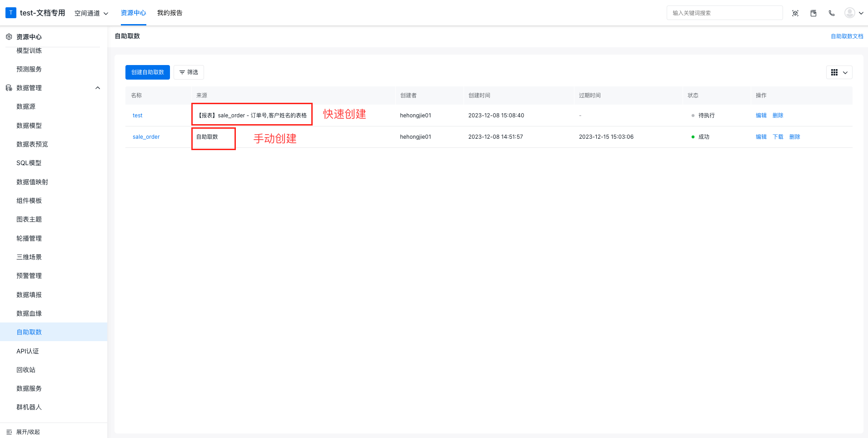Click 删除 for the sale_order row
This screenshot has width=868, height=438.
pyautogui.click(x=795, y=137)
